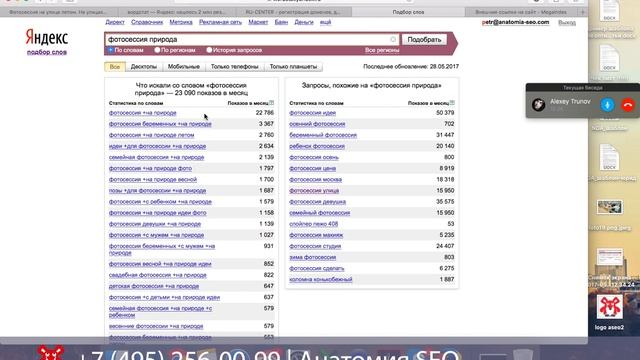
Task: Open query 'фотосессия +на природе'
Action: point(142,113)
